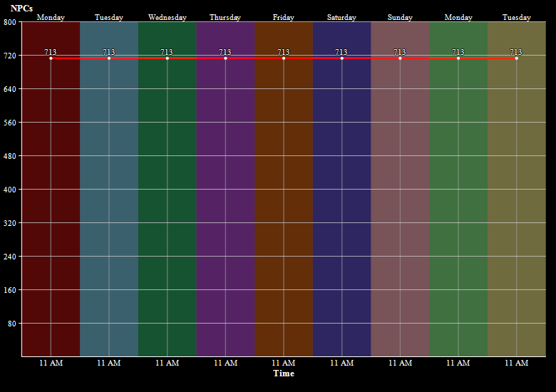Click the 11 AM label under Friday

(x=284, y=363)
